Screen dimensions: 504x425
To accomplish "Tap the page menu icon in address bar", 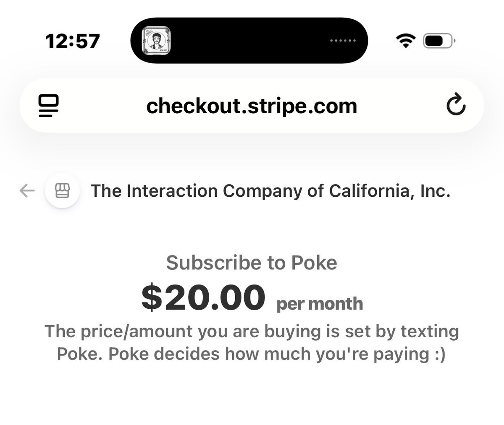I will 48,106.
